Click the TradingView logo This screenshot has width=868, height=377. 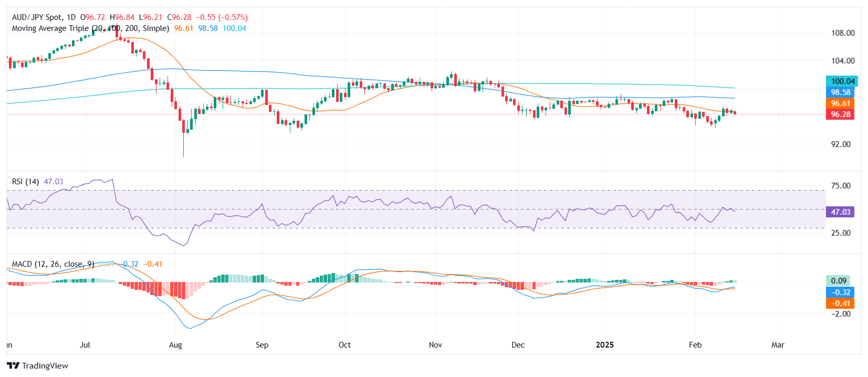click(x=37, y=365)
